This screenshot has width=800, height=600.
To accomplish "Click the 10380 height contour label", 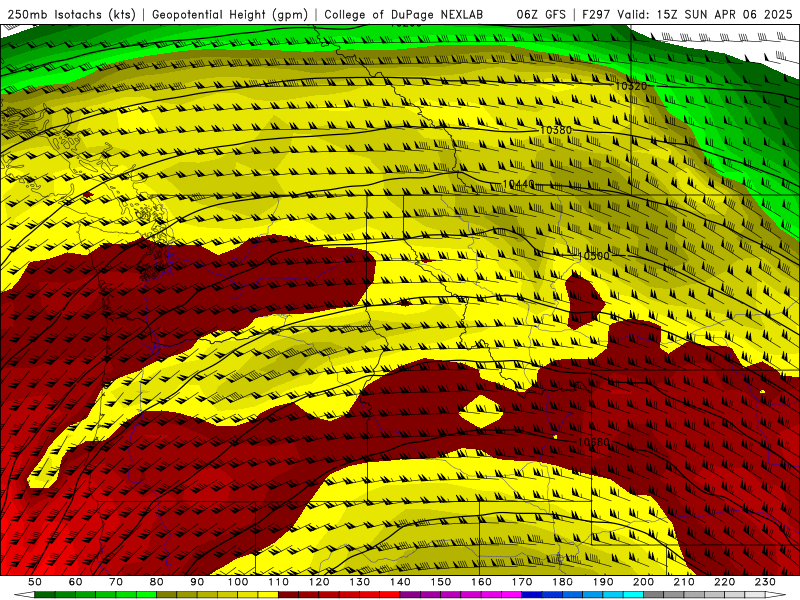I will pos(556,130).
